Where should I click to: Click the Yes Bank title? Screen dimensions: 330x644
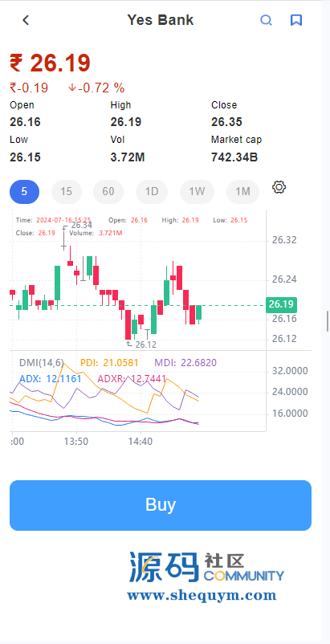click(x=160, y=20)
